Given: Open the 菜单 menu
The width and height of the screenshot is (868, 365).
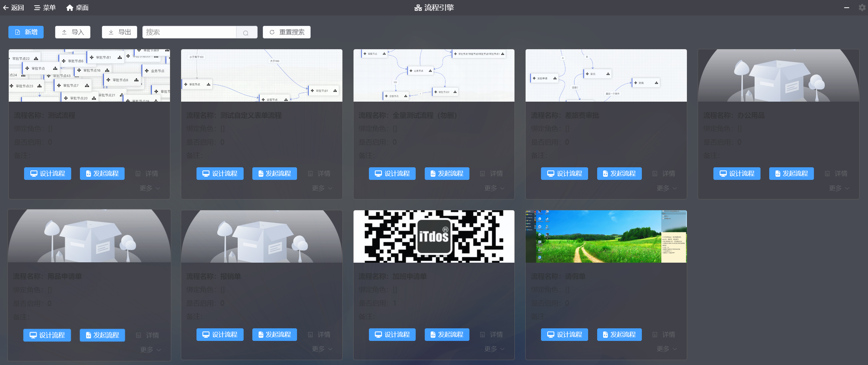Looking at the screenshot, I should (45, 8).
